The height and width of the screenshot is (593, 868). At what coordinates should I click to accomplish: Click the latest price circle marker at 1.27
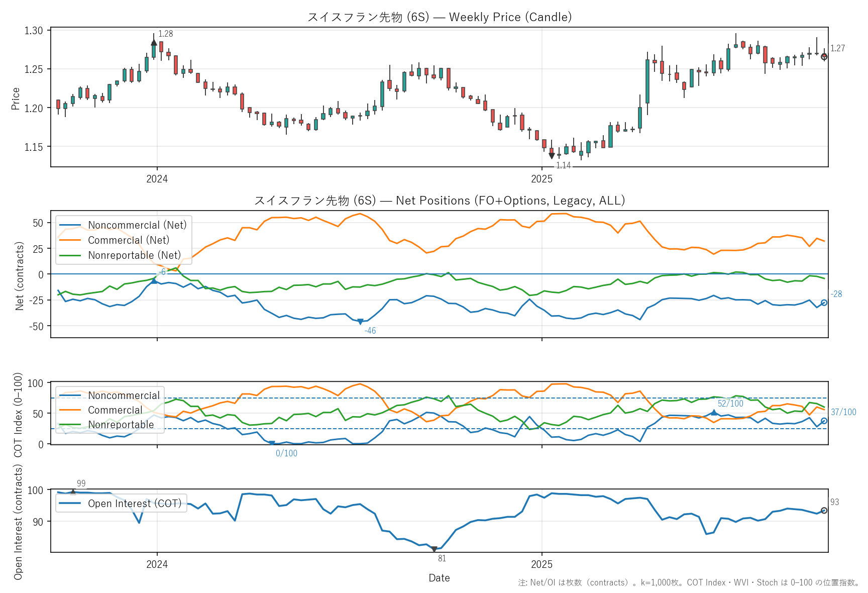[x=824, y=57]
